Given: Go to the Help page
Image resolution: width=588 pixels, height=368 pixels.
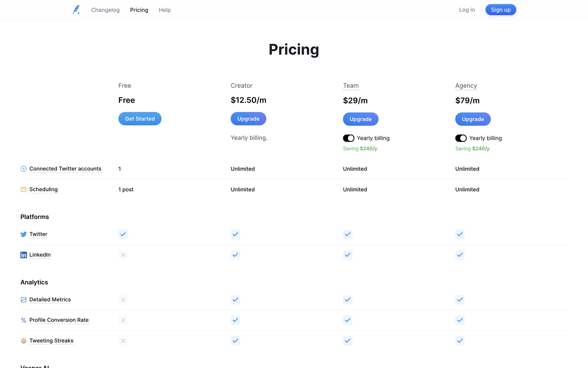Looking at the screenshot, I should pos(165,10).
